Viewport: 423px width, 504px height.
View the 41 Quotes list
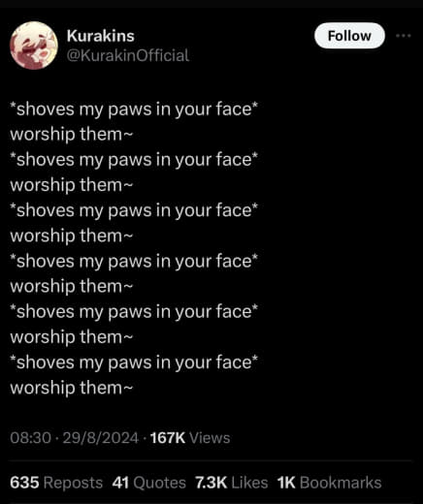pyautogui.click(x=149, y=483)
